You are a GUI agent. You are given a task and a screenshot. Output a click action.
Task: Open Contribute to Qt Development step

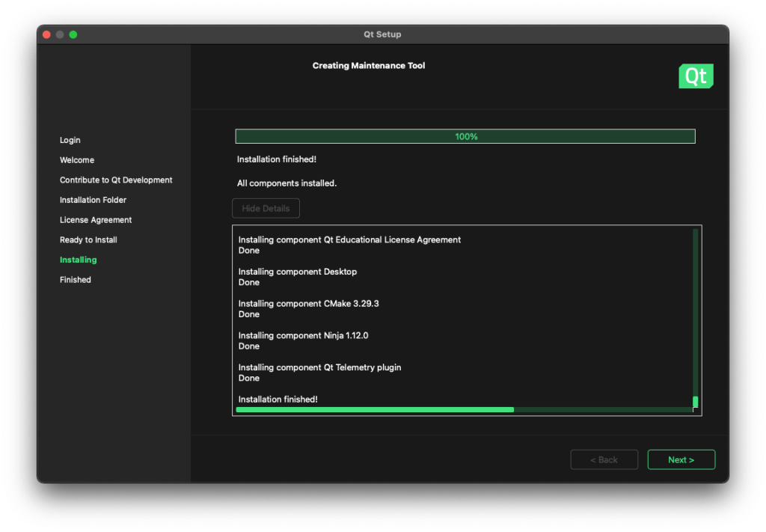[116, 180]
